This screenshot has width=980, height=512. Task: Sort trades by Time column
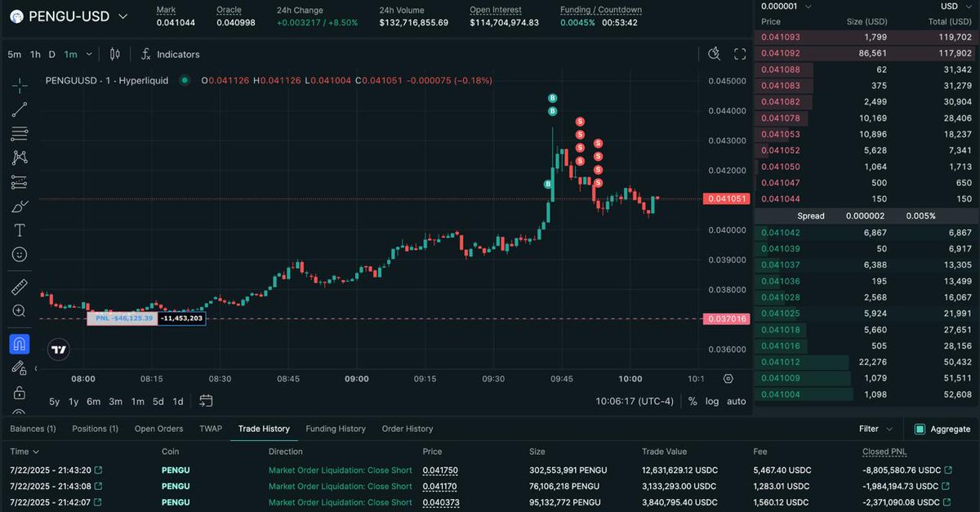[x=24, y=452]
